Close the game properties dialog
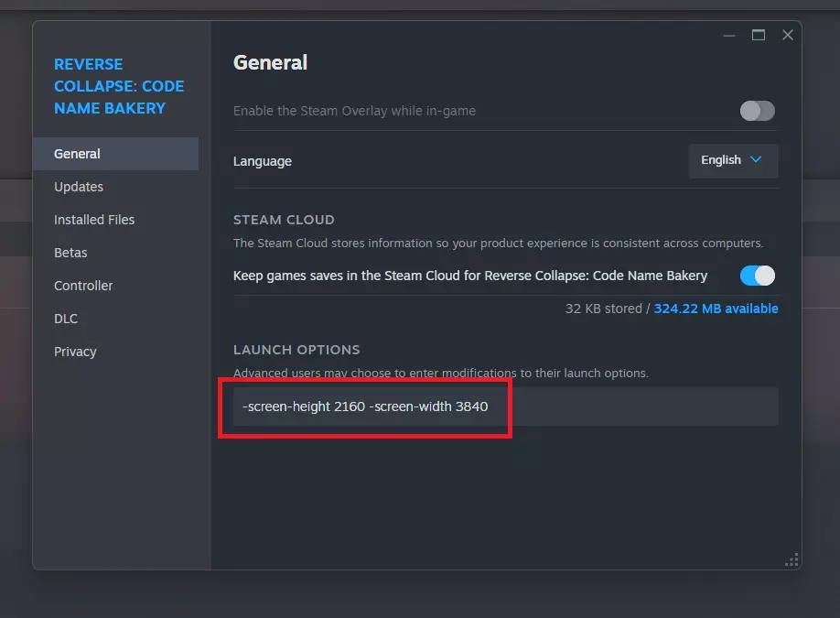 (x=787, y=36)
